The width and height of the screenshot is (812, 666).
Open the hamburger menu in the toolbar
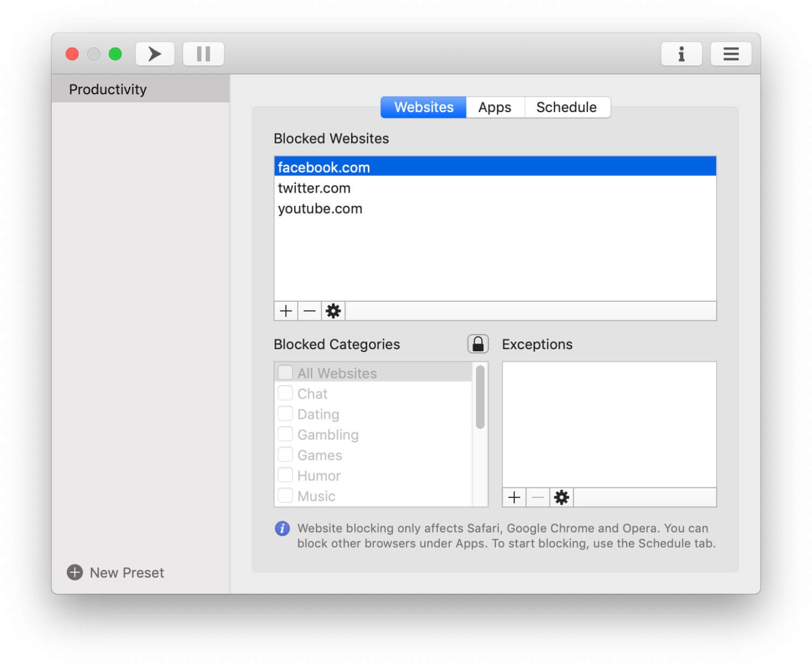coord(730,54)
